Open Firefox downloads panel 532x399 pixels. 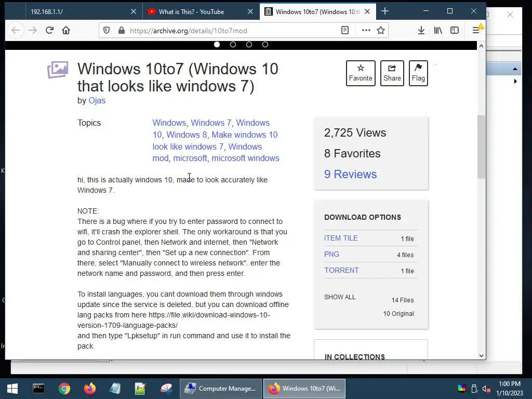pyautogui.click(x=421, y=31)
